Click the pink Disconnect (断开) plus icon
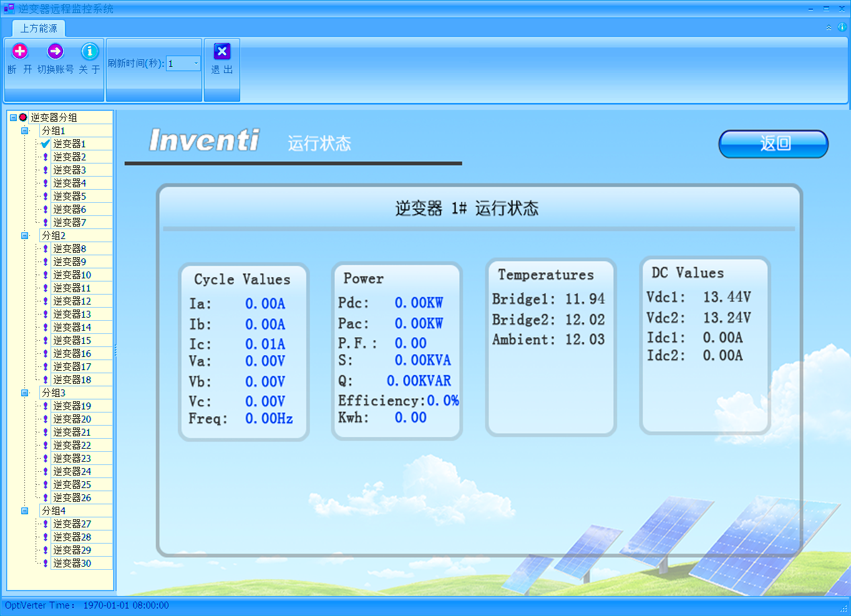The height and width of the screenshot is (616, 851). coord(20,51)
